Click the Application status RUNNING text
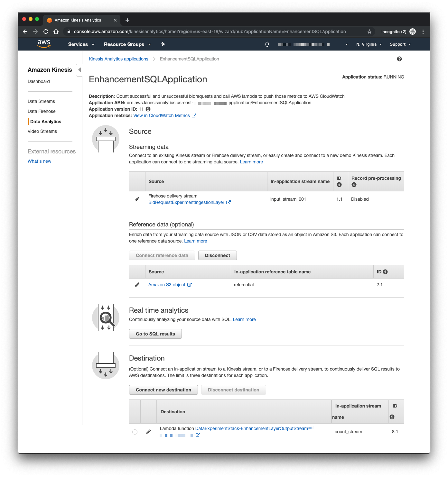Screen dimensions: 448x477 click(373, 77)
